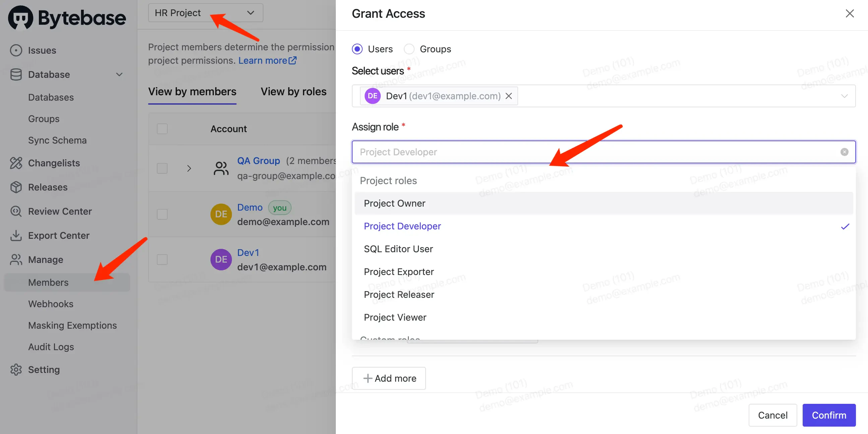Select the Groups radio button
Screen dimensions: 868x434
click(409, 49)
